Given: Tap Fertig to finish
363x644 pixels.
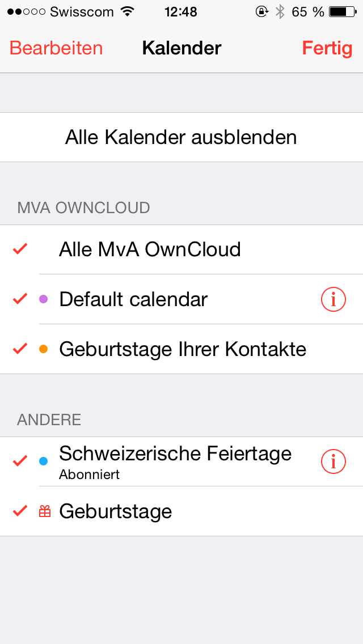Looking at the screenshot, I should coord(327,48).
